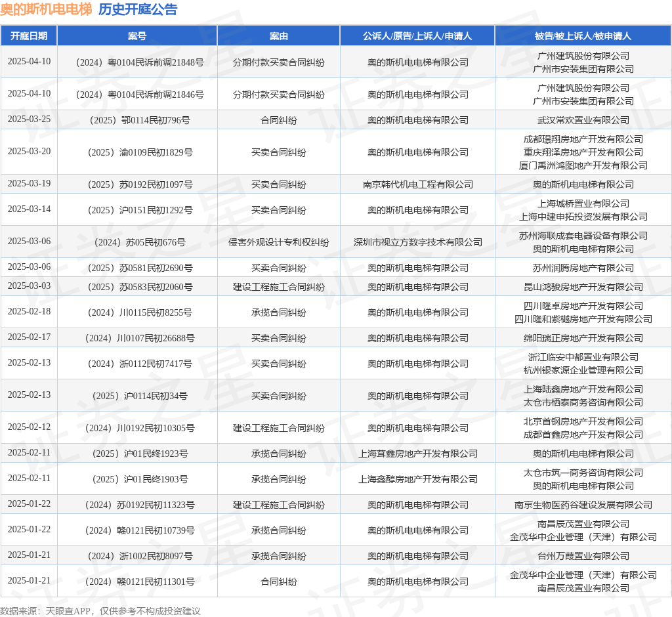This screenshot has height=617, width=672.
Task: Select the date 2025-03-20
Action: point(29,152)
